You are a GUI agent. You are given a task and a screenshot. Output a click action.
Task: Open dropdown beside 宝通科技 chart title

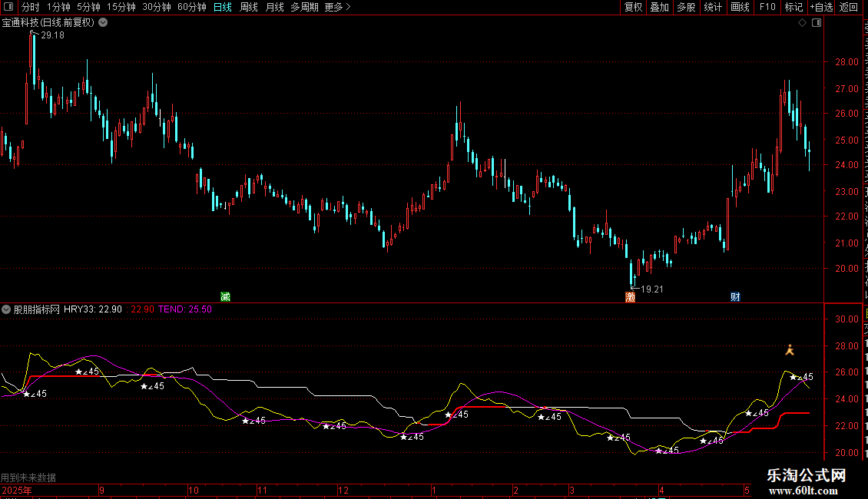click(x=103, y=23)
